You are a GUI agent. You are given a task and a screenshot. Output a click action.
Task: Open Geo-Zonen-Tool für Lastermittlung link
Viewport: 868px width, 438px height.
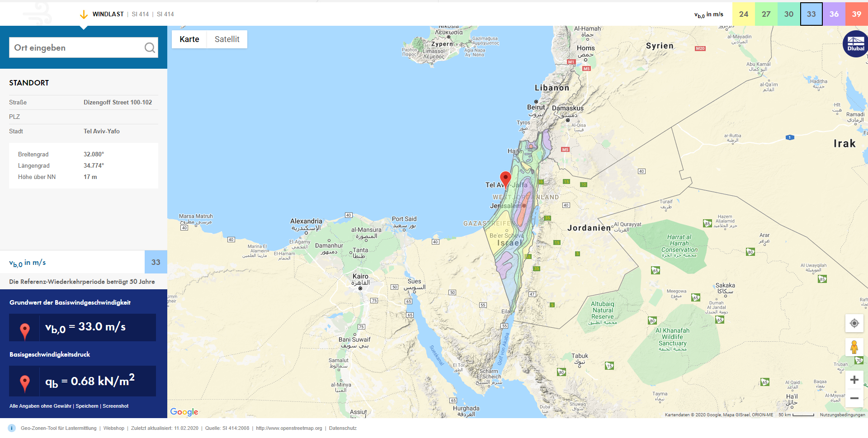point(59,428)
